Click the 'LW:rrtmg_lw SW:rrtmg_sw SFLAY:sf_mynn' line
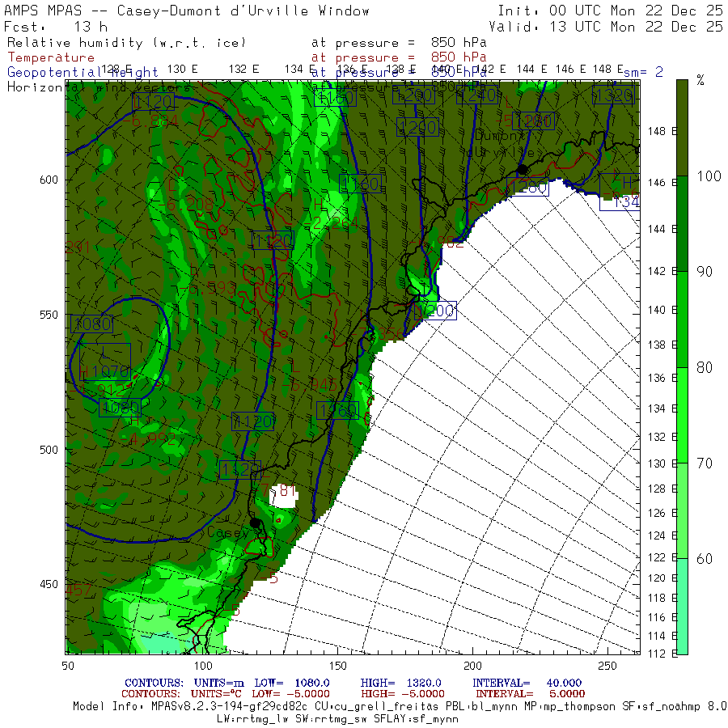This screenshot has width=728, height=728. point(337,719)
